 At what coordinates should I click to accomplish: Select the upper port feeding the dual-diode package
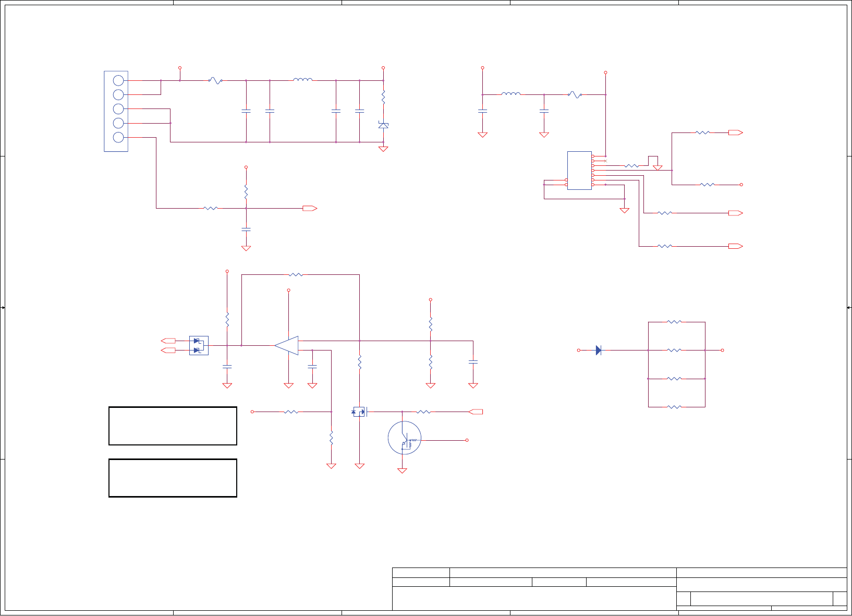tap(168, 341)
